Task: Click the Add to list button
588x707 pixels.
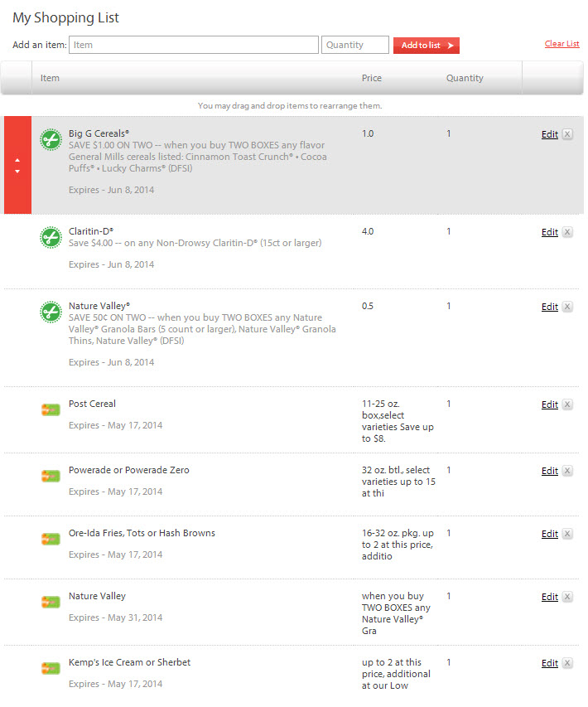Action: click(x=427, y=46)
